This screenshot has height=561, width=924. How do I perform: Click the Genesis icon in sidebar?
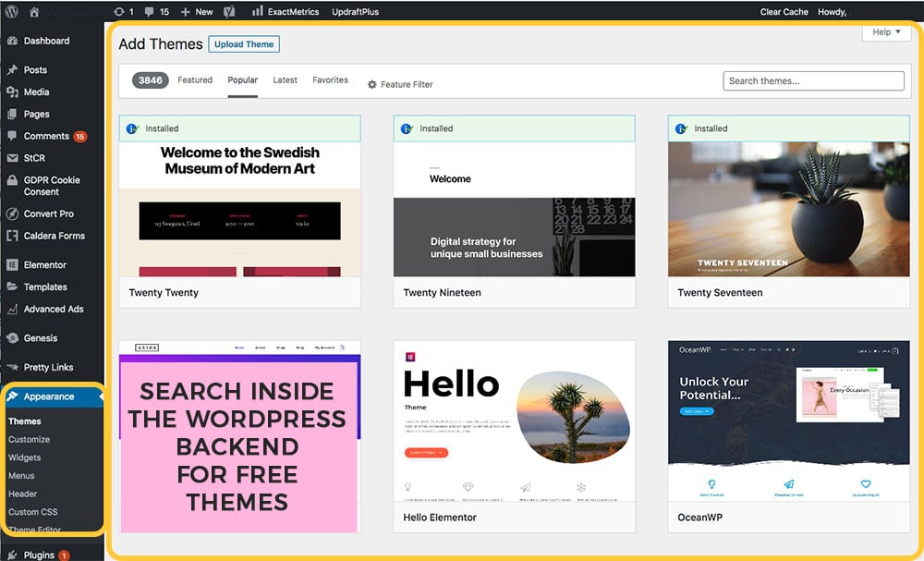[x=12, y=337]
